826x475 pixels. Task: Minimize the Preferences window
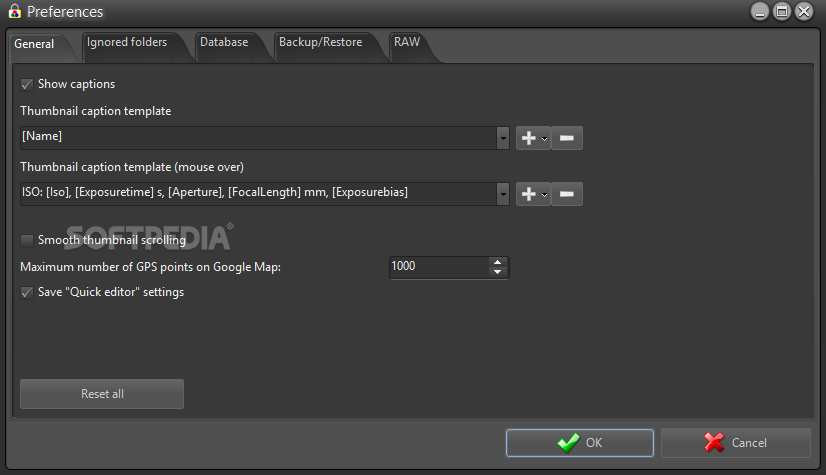point(760,12)
